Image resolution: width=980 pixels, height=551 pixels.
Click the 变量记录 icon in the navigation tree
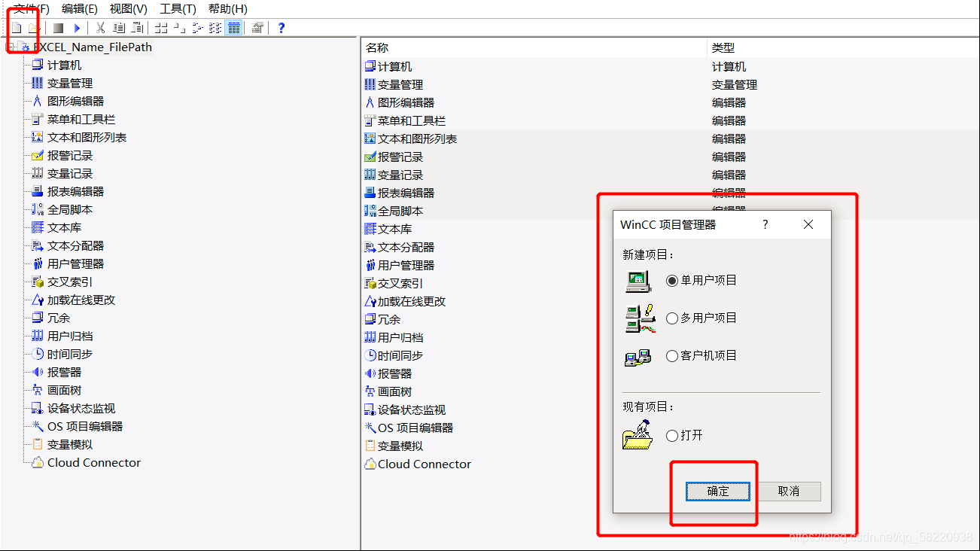[38, 174]
